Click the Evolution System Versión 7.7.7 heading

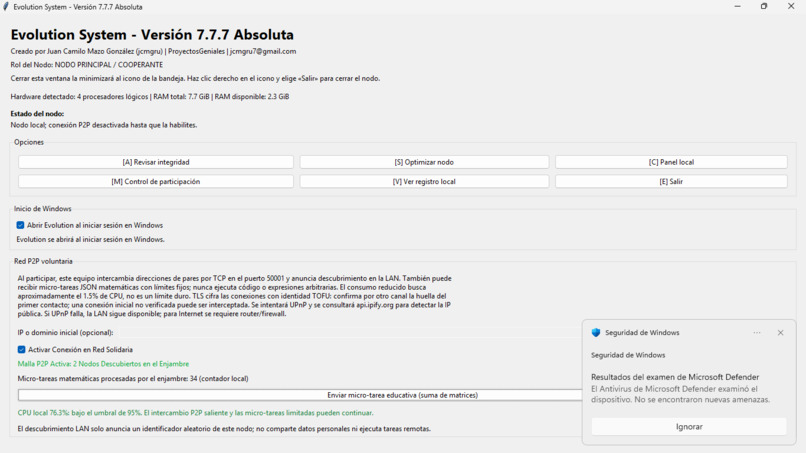tap(152, 34)
